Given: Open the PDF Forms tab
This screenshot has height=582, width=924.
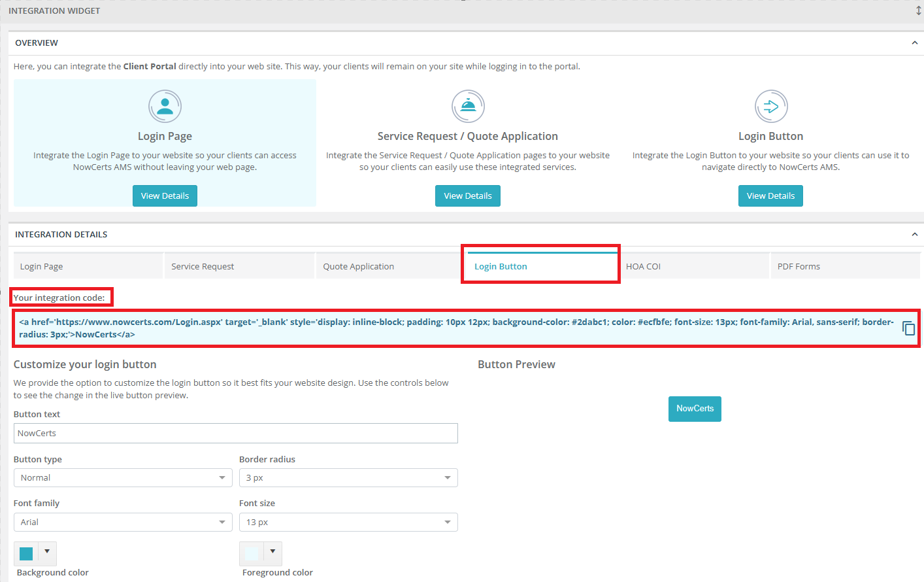Looking at the screenshot, I should (x=846, y=266).
